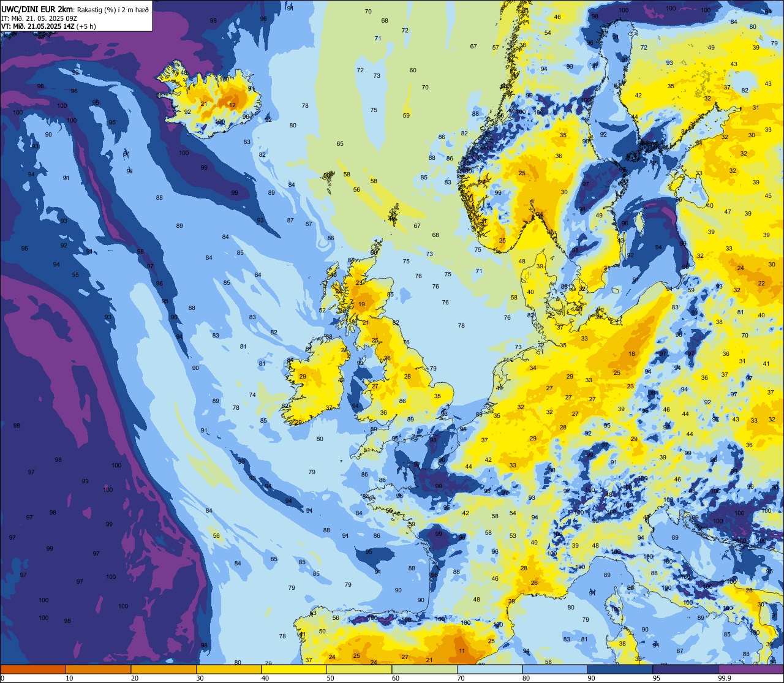Viewport: 784px width, 683px height.
Task: Click the pale green 60–70 legend swatch
Action: 424,669
